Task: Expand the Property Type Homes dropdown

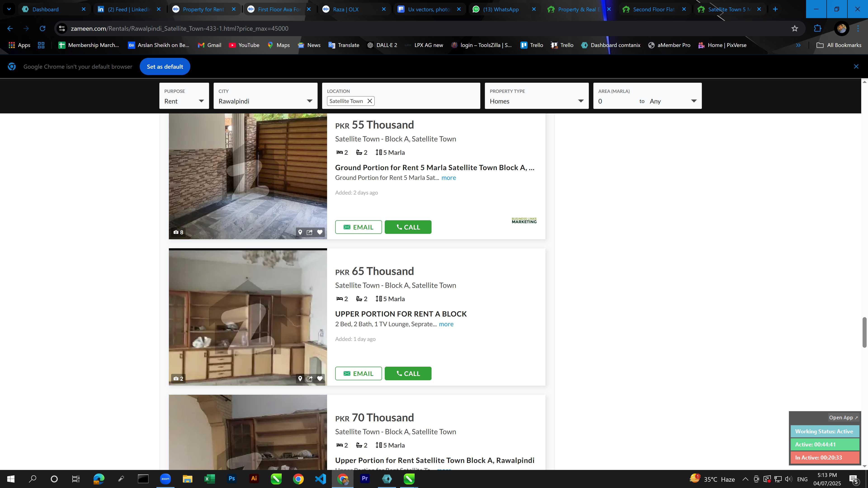Action: click(536, 96)
